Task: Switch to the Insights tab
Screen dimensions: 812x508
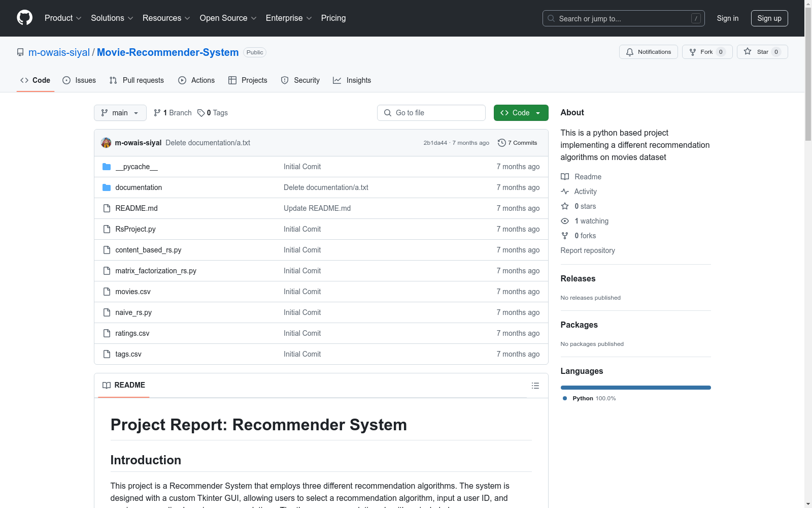Action: 352,80
